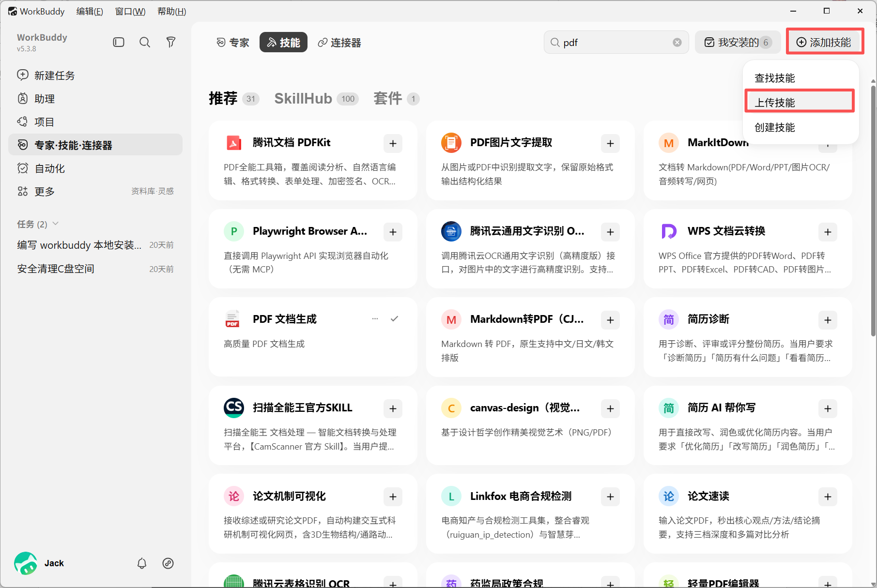Switch to the 连接器 tab
The height and width of the screenshot is (588, 877).
click(x=339, y=43)
